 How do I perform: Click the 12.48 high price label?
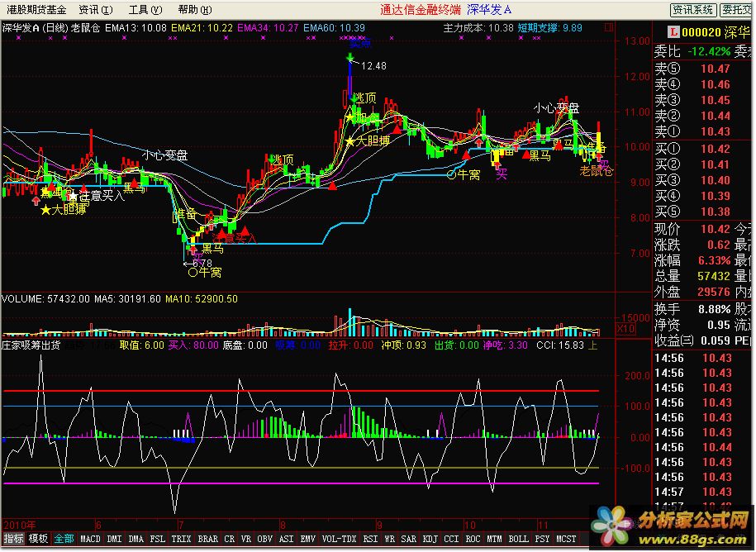(373, 66)
